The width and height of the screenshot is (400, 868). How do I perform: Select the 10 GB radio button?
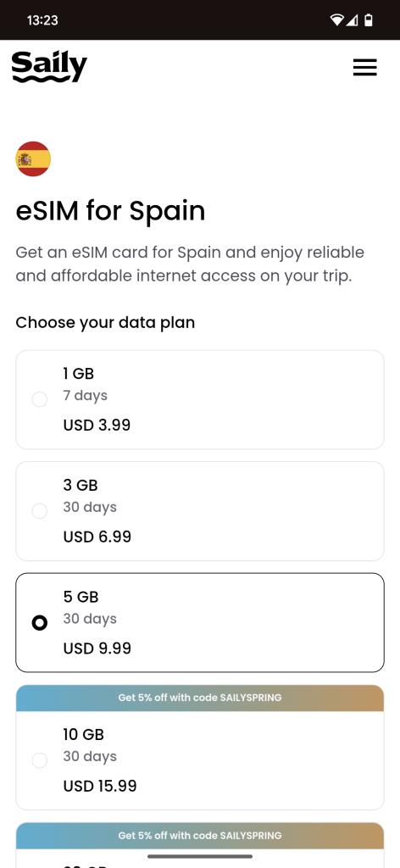click(39, 760)
